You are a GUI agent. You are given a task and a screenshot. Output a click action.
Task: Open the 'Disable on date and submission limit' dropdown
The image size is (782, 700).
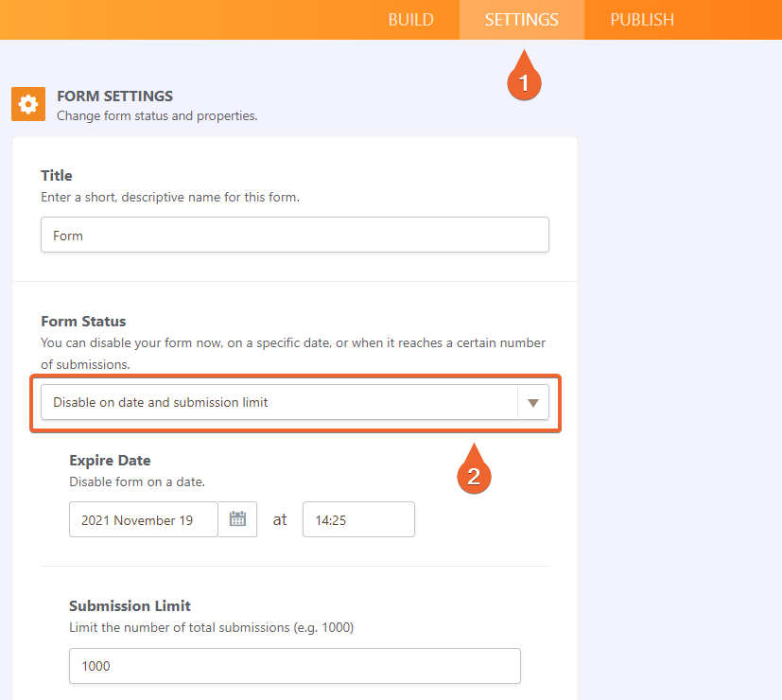tap(284, 401)
